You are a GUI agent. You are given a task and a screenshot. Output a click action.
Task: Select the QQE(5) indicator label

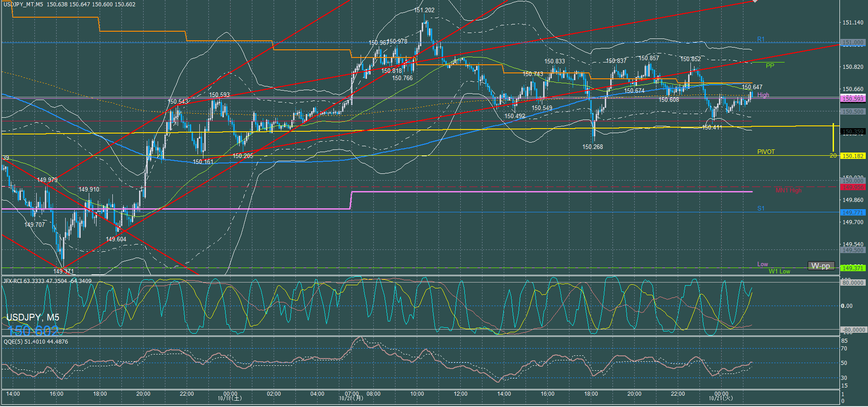point(36,341)
